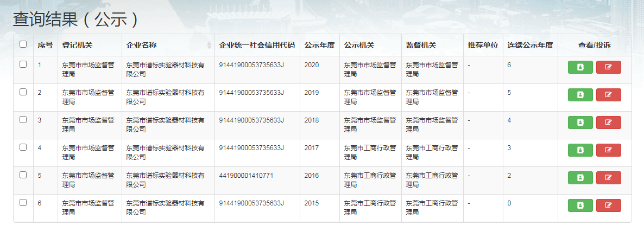Click company name in row 2
Viewport: 644px width, 232px height.
pos(165,96)
